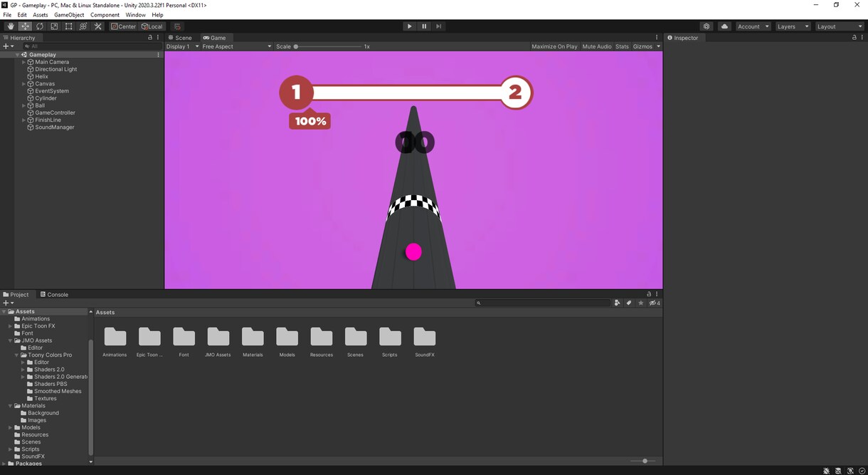Open the Layers dropdown

(x=793, y=26)
